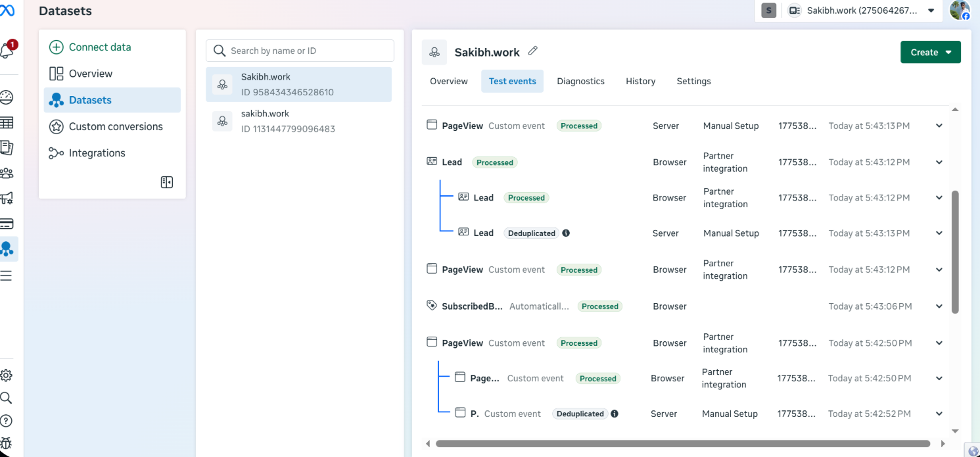Image resolution: width=980 pixels, height=457 pixels.
Task: Open the help question mark icon
Action: tap(7, 421)
